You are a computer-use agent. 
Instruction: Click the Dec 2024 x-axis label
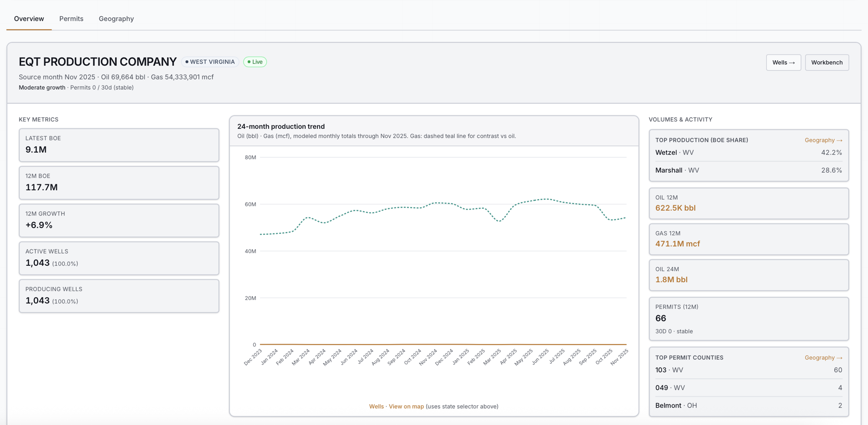click(444, 357)
